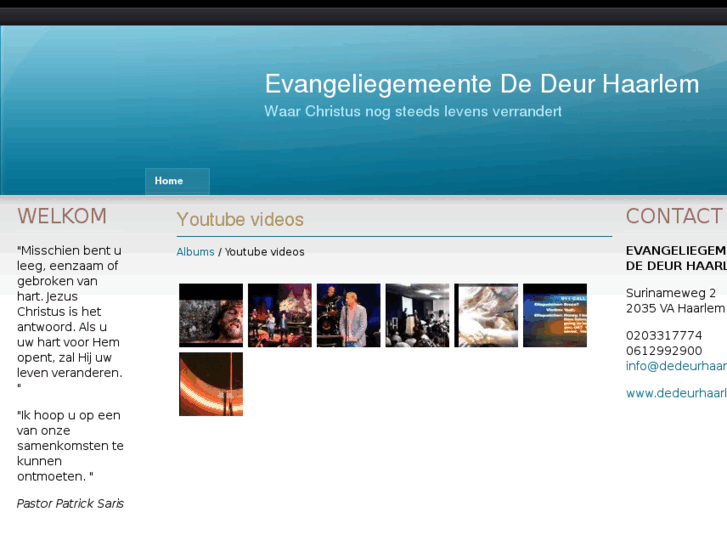The width and height of the screenshot is (727, 545).
Task: Click the WELKOM heading
Action: click(62, 216)
